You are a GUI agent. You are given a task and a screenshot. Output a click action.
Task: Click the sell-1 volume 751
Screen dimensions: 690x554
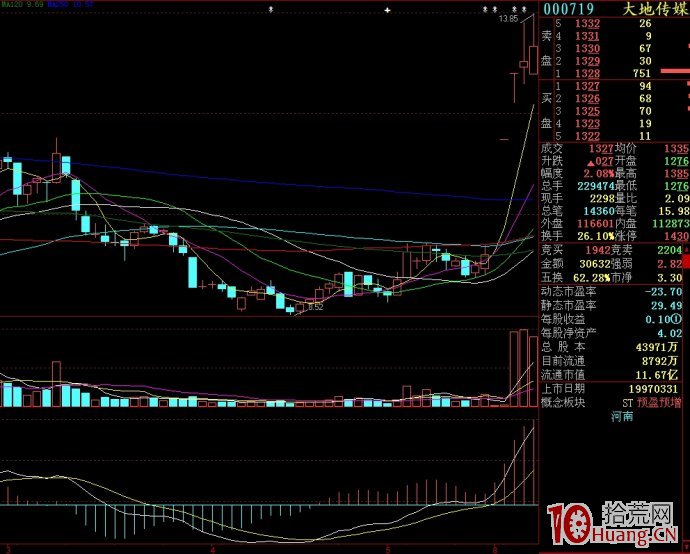click(642, 73)
